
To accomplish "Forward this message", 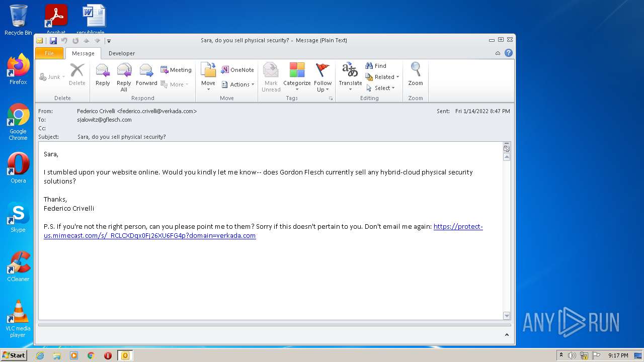I will [x=146, y=74].
